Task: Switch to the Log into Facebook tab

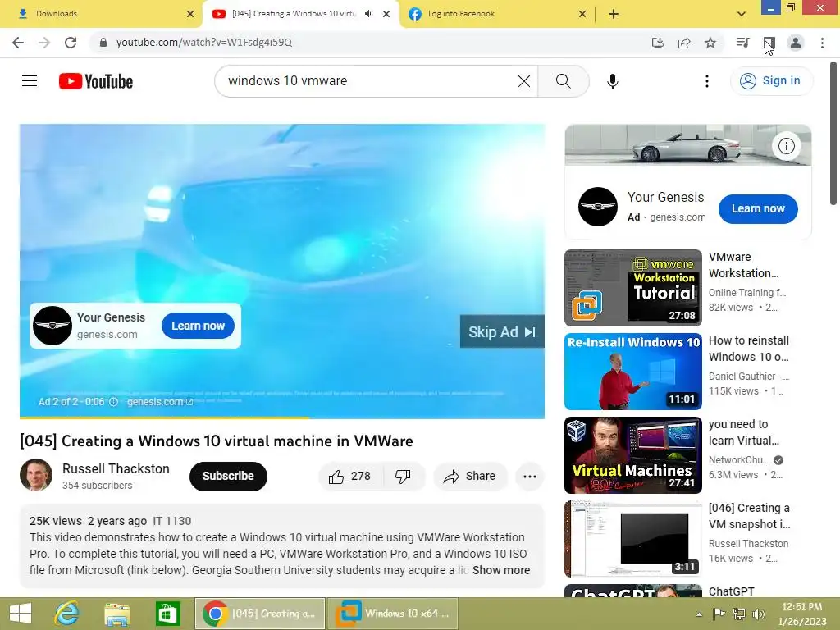Action: click(x=496, y=14)
